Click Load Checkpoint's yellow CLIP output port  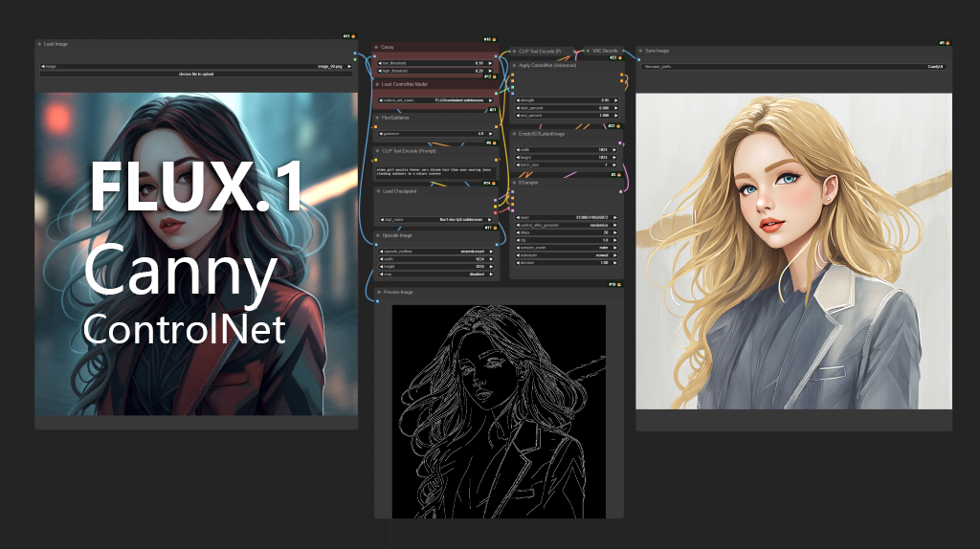pyautogui.click(x=495, y=206)
